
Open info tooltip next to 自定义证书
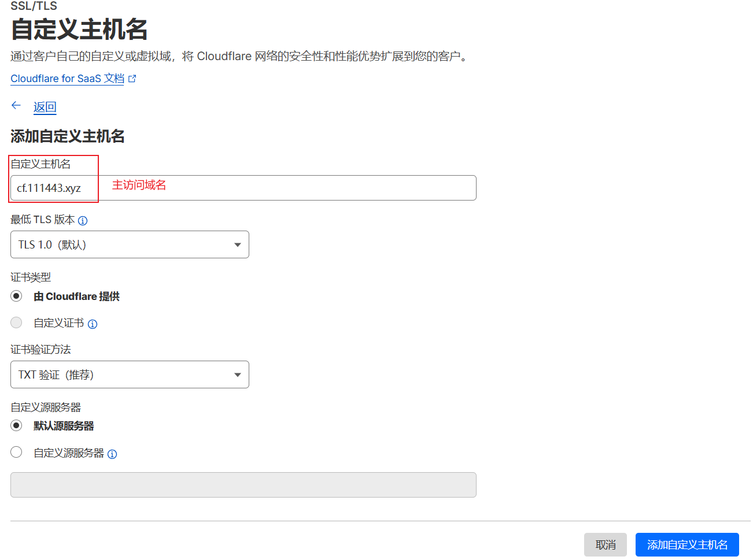pyautogui.click(x=93, y=324)
